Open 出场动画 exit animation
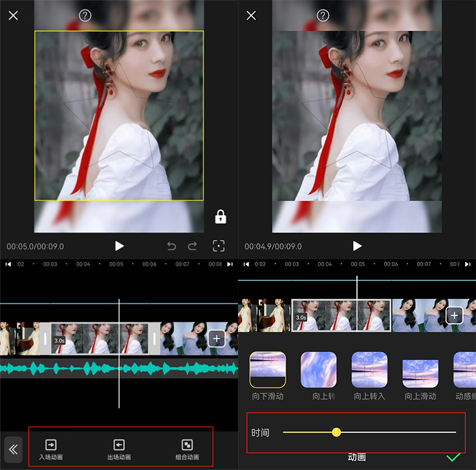The image size is (476, 470). (119, 449)
